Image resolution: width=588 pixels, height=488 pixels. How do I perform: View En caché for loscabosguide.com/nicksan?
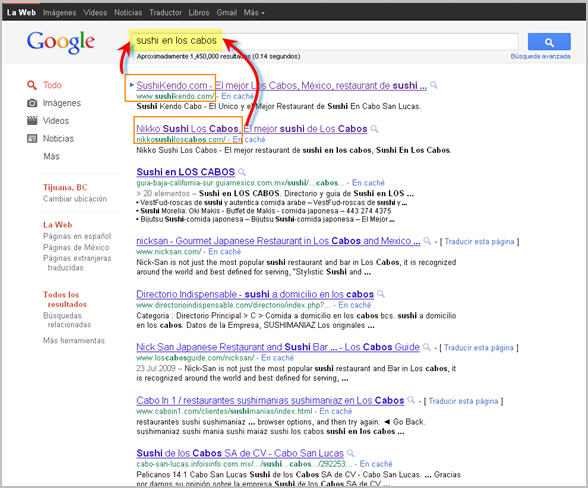[277, 358]
